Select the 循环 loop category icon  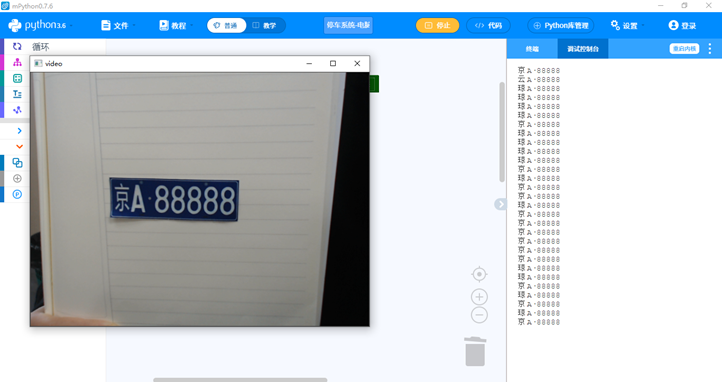pos(17,46)
